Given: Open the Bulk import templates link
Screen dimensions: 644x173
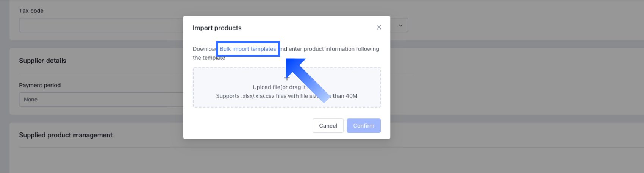Looking at the screenshot, I should tap(248, 49).
